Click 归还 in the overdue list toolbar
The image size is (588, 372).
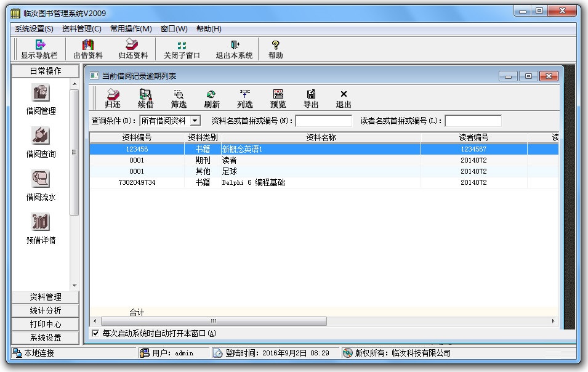113,99
